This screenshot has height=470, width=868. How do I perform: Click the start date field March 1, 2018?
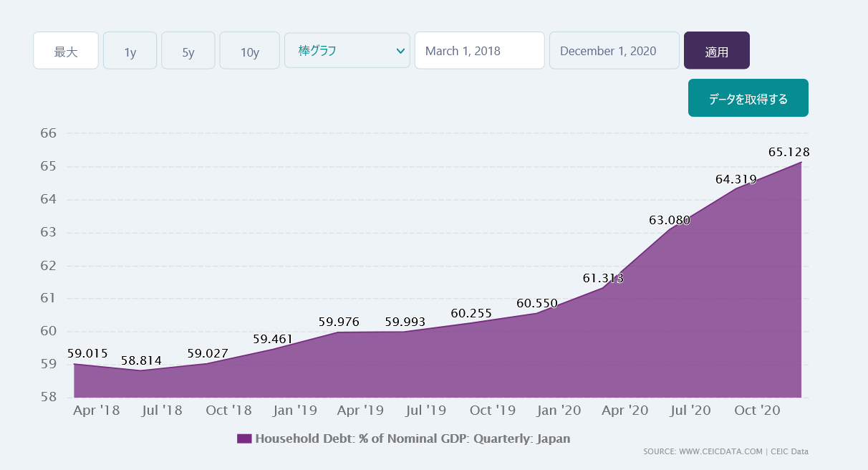pos(479,51)
